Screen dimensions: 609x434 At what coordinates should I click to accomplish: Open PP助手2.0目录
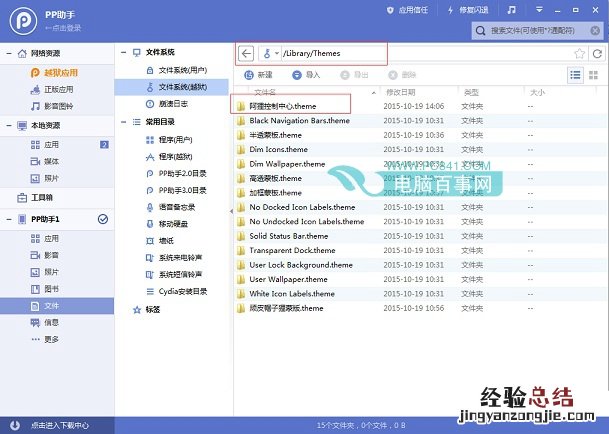176,173
